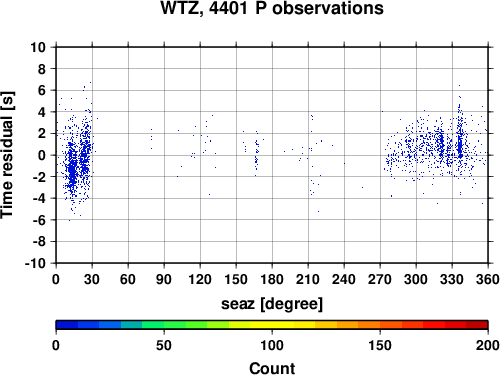Click the y-axis tick label 10
Viewport: 500px width, 375px height.
pyautogui.click(x=38, y=47)
